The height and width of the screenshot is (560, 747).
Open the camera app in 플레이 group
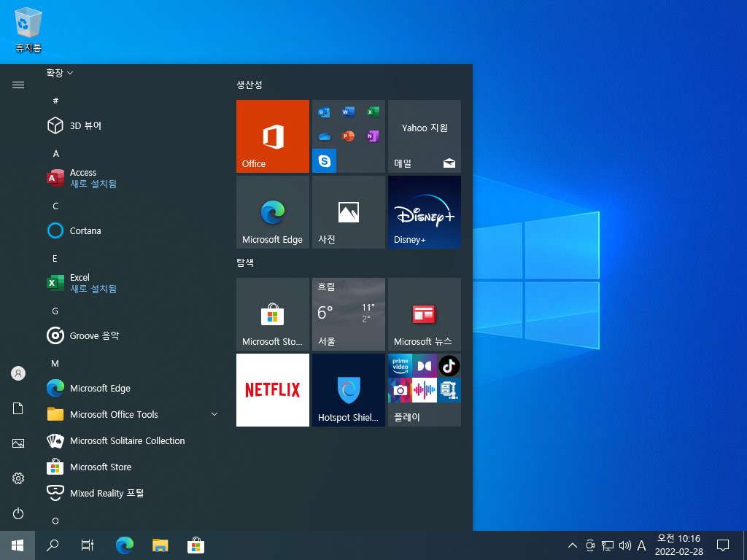pos(400,390)
